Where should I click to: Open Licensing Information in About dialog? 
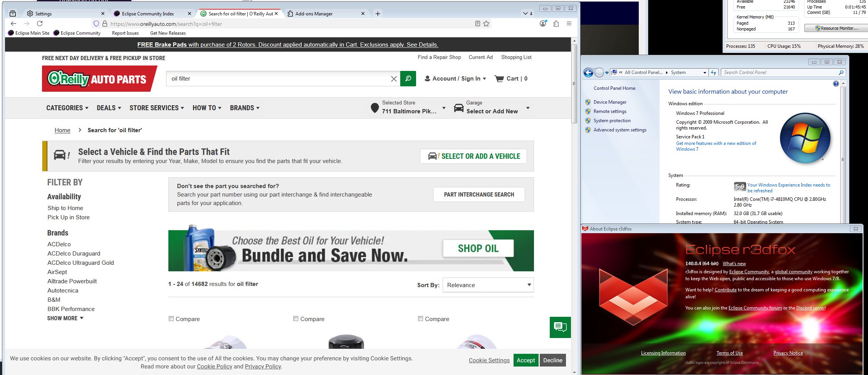pos(663,353)
